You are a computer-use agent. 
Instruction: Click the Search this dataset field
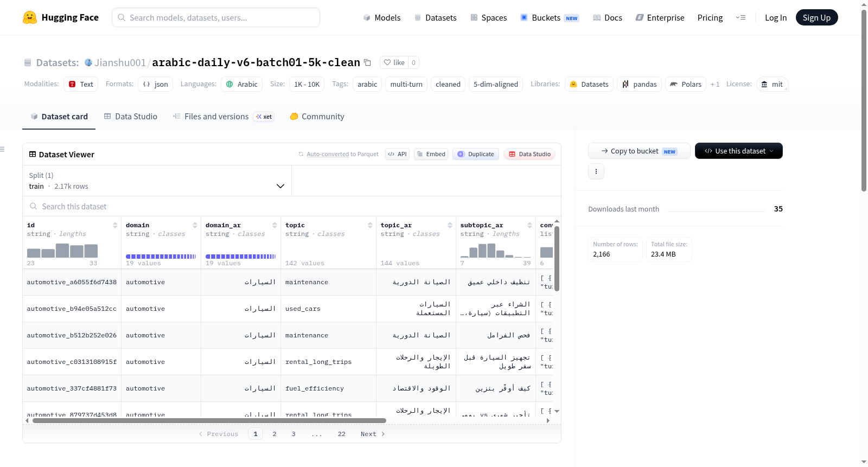(292, 206)
